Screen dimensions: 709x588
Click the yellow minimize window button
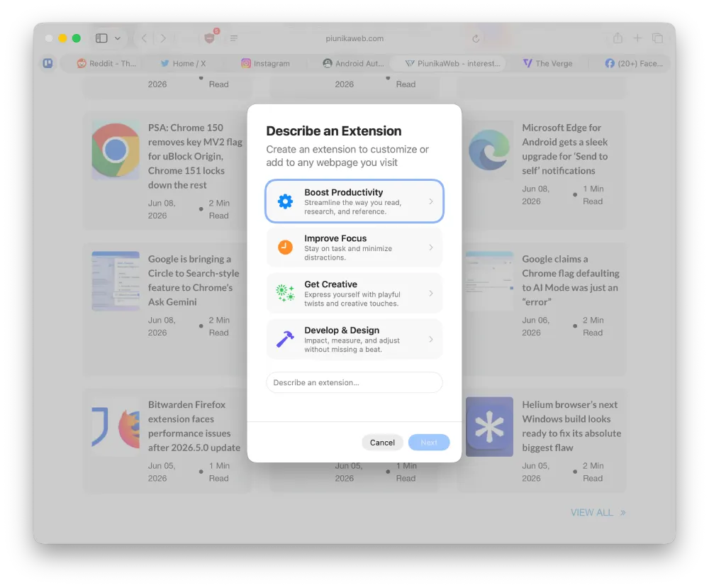click(63, 38)
